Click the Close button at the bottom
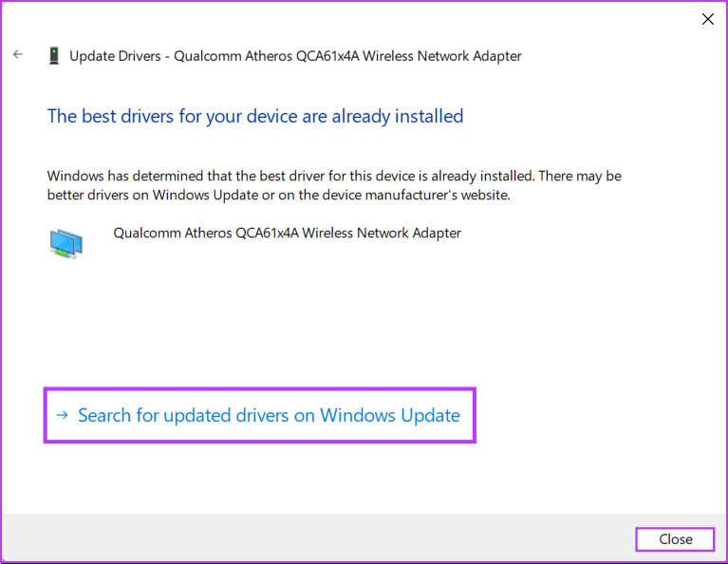 675,539
